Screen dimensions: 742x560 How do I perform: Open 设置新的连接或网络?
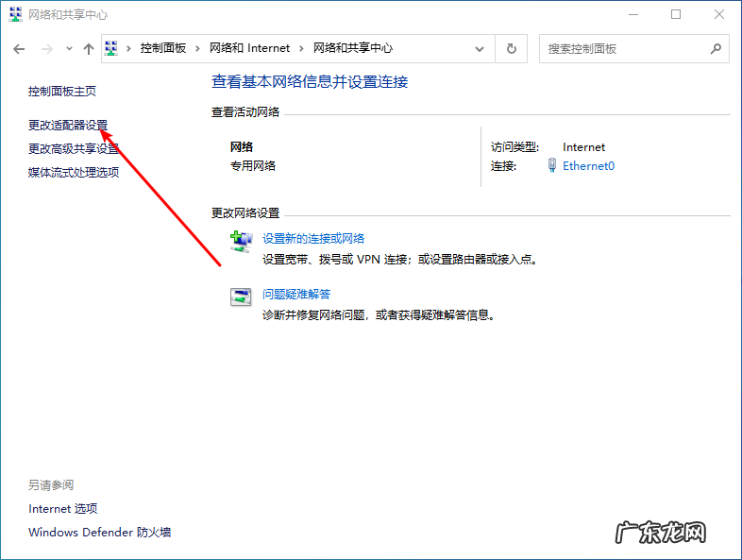[x=313, y=239]
